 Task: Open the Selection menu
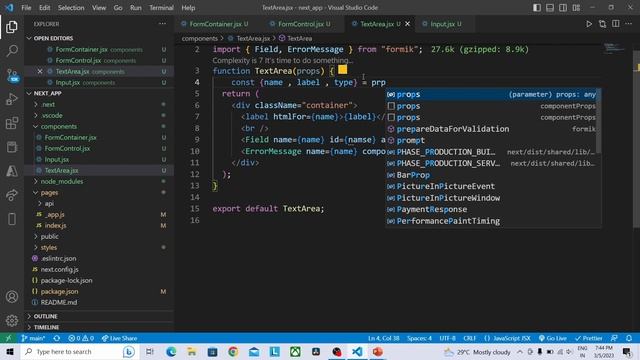click(71, 8)
